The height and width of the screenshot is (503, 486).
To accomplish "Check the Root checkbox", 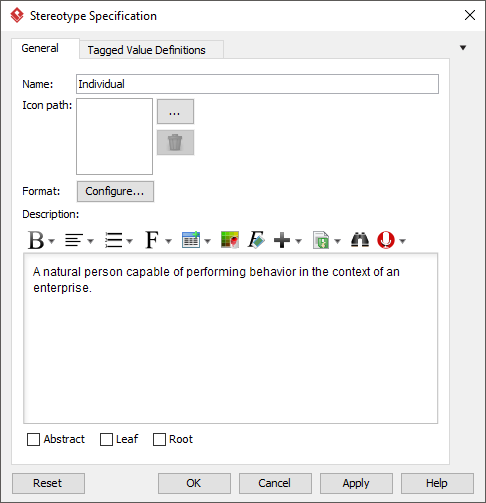I will click(159, 439).
